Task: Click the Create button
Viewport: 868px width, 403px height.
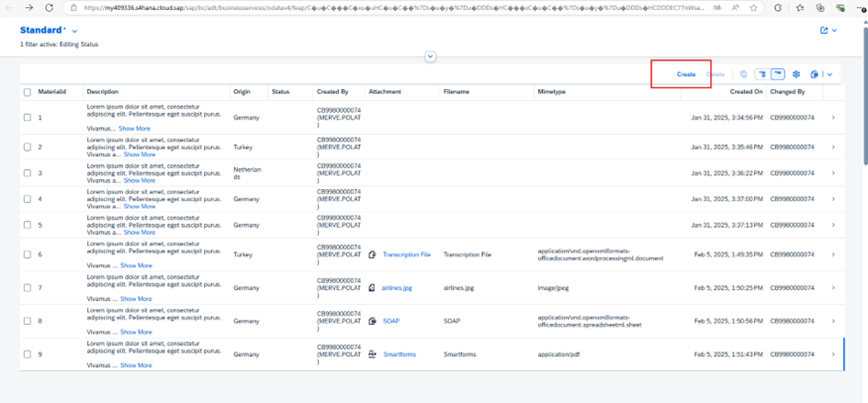Action: click(x=686, y=74)
